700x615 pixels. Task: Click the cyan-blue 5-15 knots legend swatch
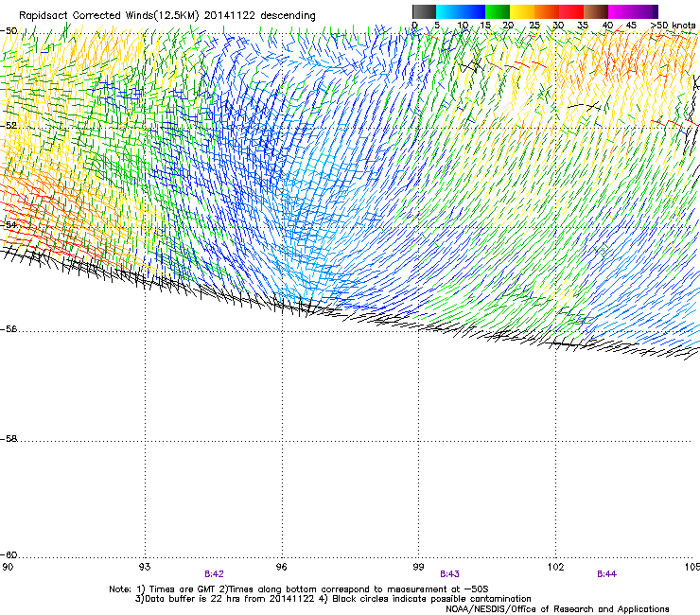pyautogui.click(x=461, y=11)
